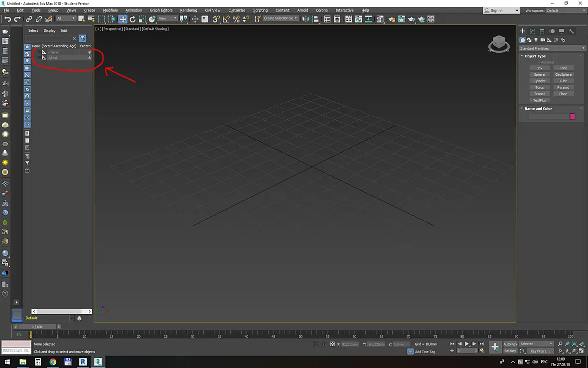This screenshot has width=588, height=368.
Task: Open the Standard Primitives dropdown
Action: [x=552, y=48]
